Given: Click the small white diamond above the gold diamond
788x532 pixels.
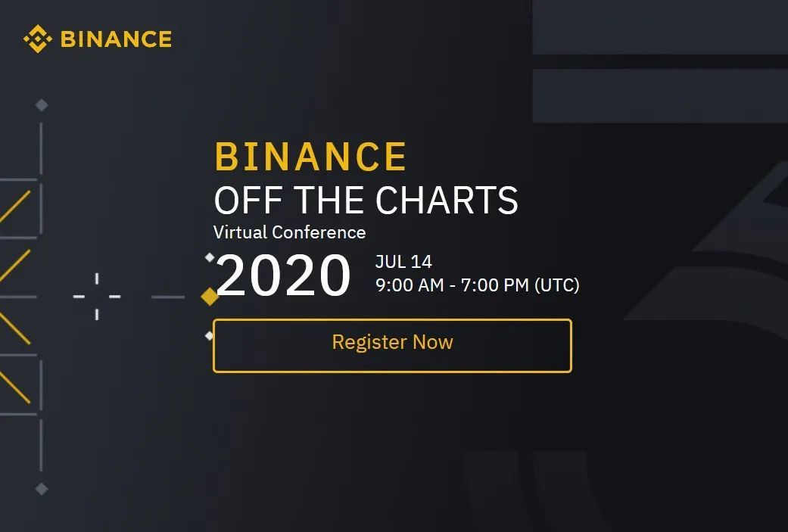Looking at the screenshot, I should [210, 258].
